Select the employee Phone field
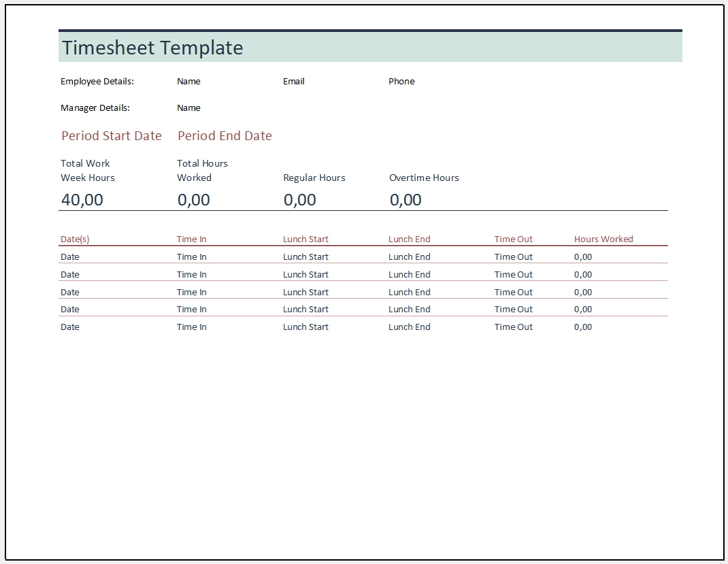 pyautogui.click(x=401, y=82)
